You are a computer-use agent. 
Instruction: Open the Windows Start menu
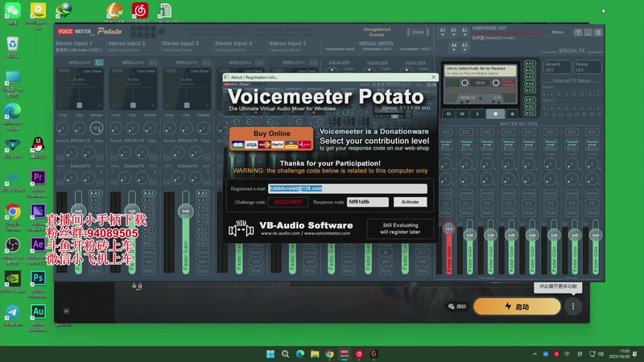270,354
